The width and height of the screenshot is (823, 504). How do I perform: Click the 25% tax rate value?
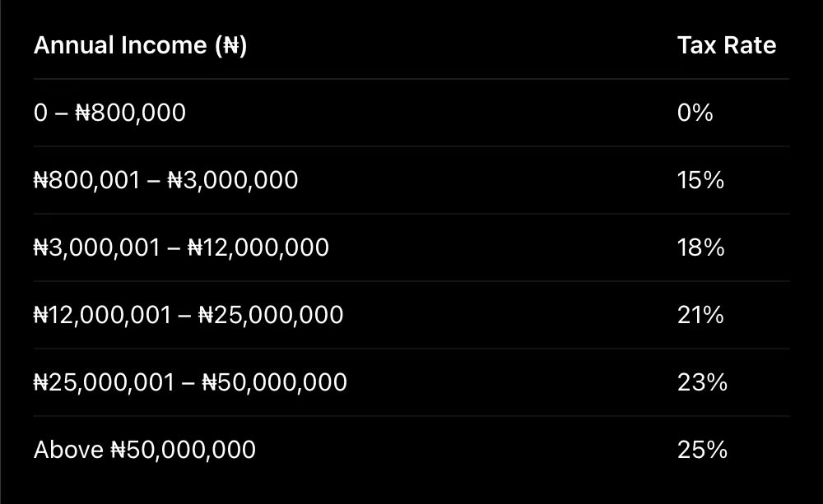(x=702, y=450)
